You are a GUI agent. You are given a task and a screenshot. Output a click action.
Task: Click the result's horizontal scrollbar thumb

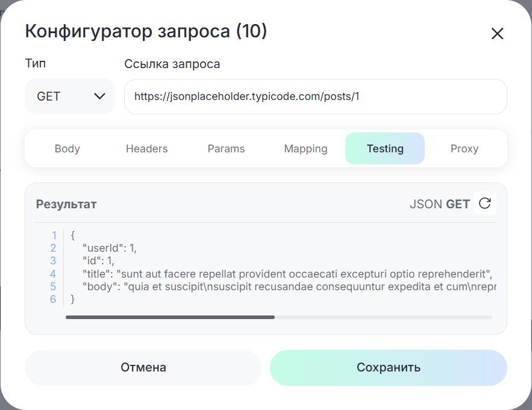[x=170, y=317]
